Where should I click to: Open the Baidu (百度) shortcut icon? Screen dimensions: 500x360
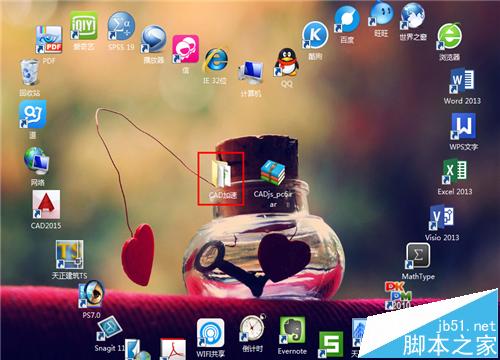[x=347, y=19]
